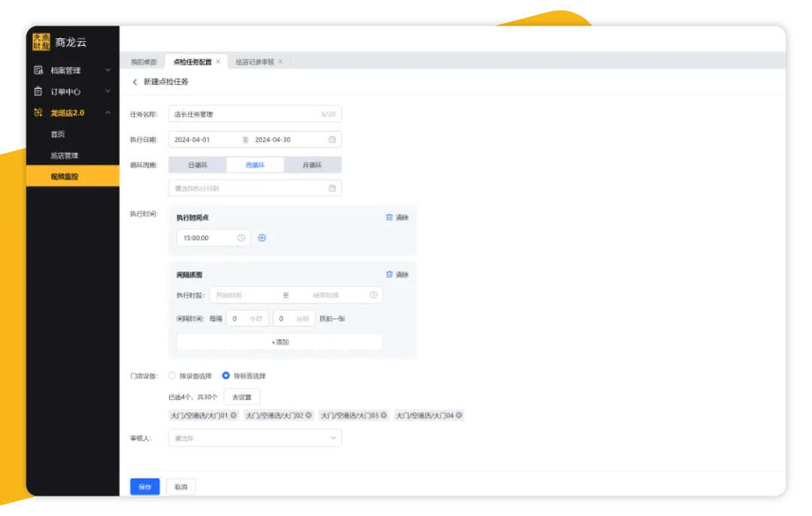Switch the cycle to 日循环
The width and height of the screenshot is (812, 516).
198,165
